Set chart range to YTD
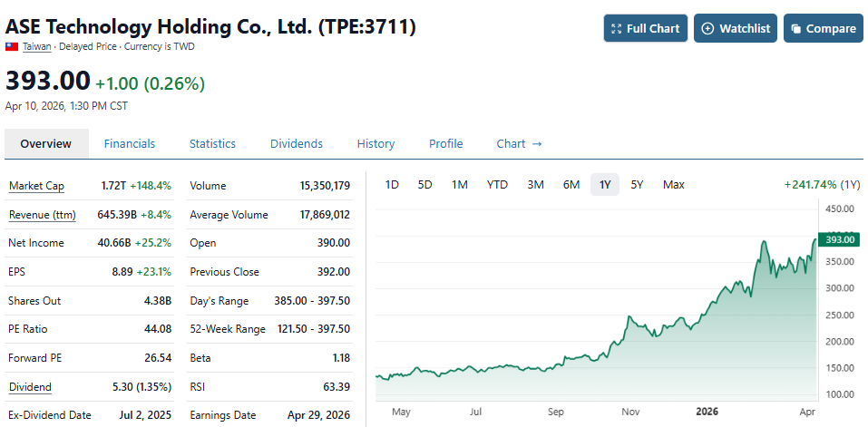 [497, 185]
